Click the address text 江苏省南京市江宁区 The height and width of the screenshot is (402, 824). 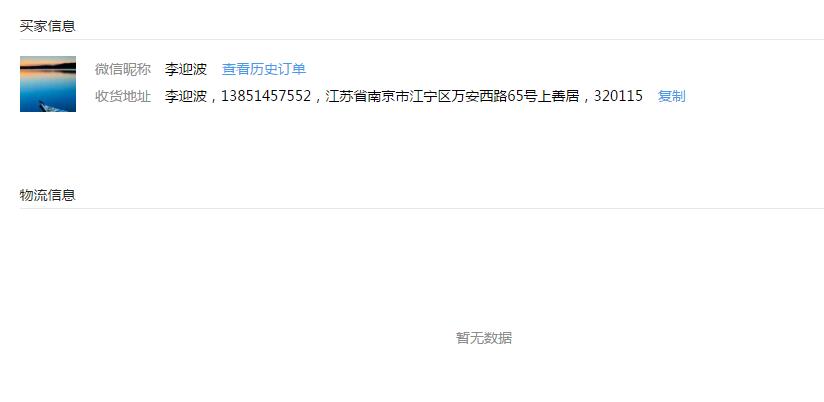pos(388,96)
